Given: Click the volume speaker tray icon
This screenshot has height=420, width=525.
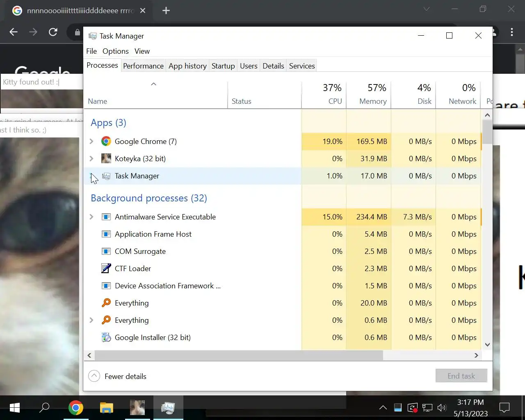Looking at the screenshot, I should [442, 408].
